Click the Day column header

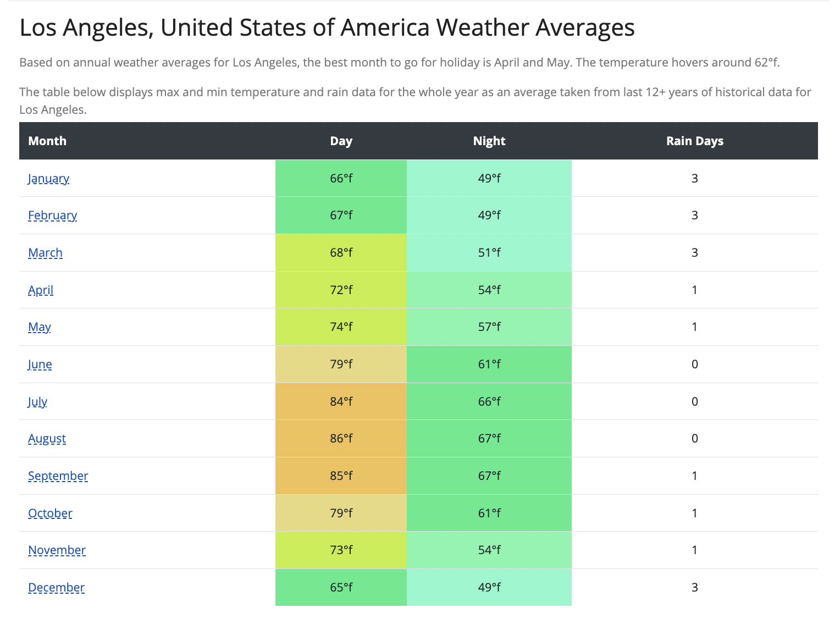(x=341, y=141)
